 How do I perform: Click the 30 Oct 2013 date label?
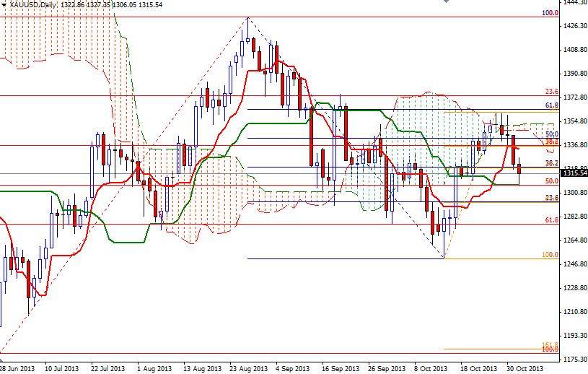click(525, 368)
